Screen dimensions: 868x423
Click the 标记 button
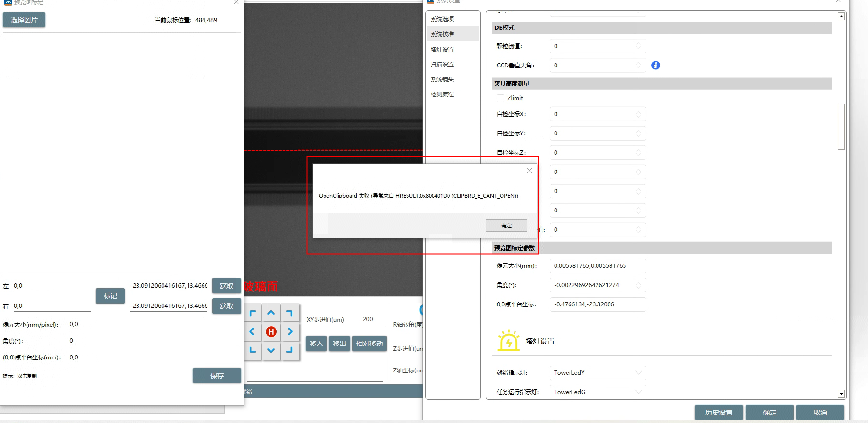[x=110, y=296]
